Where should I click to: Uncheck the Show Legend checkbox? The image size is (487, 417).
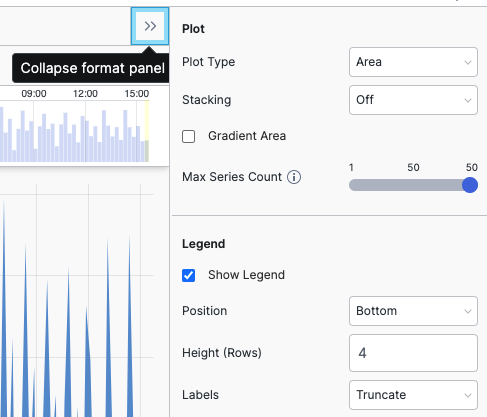(189, 275)
